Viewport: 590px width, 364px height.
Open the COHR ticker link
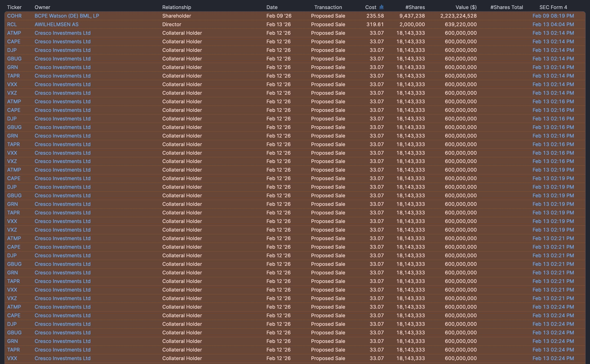coord(14,16)
